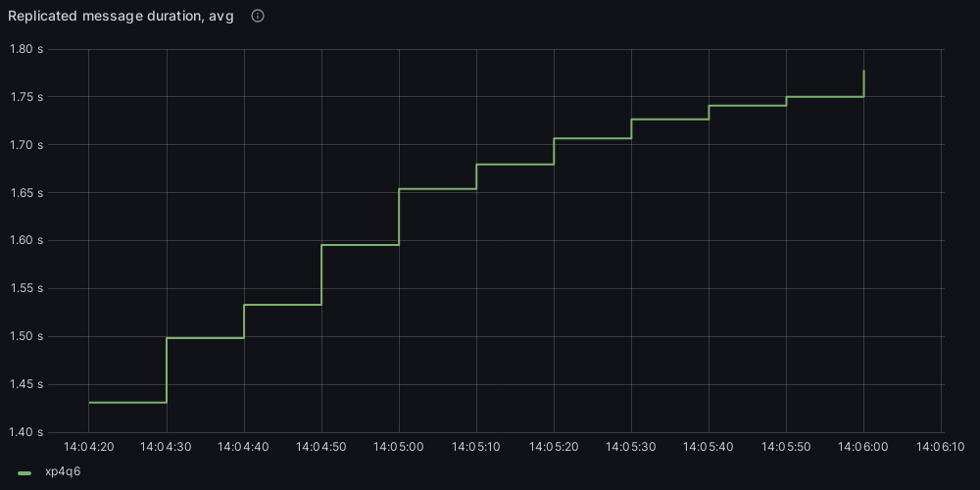Viewport: 980px width, 490px height.
Task: Click the line plateau just above 1.65 s
Action: point(437,188)
